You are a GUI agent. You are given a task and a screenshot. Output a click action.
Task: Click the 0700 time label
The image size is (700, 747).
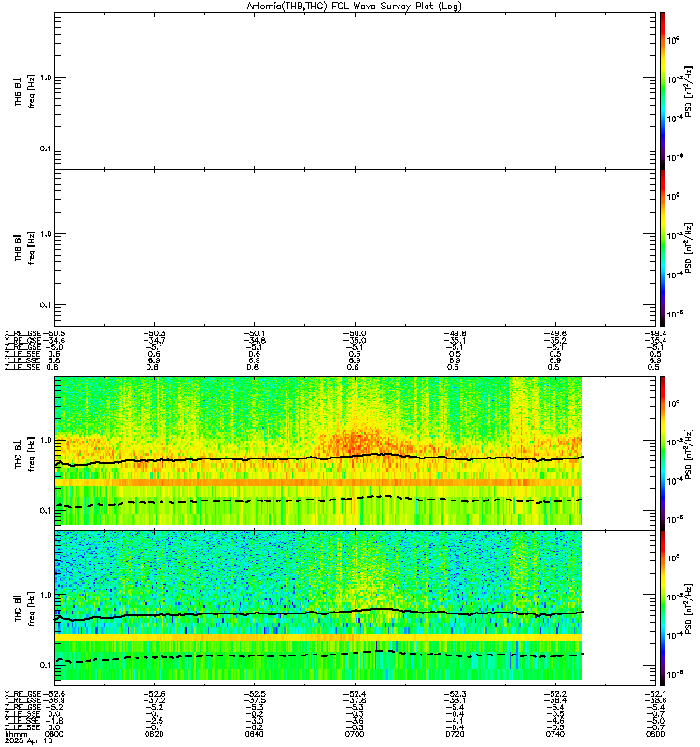[x=355, y=734]
